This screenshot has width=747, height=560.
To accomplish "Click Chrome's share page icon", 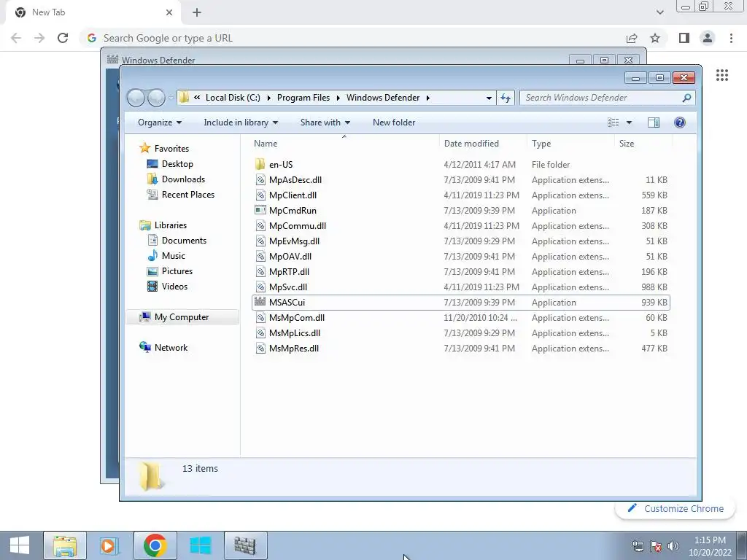I will point(632,38).
